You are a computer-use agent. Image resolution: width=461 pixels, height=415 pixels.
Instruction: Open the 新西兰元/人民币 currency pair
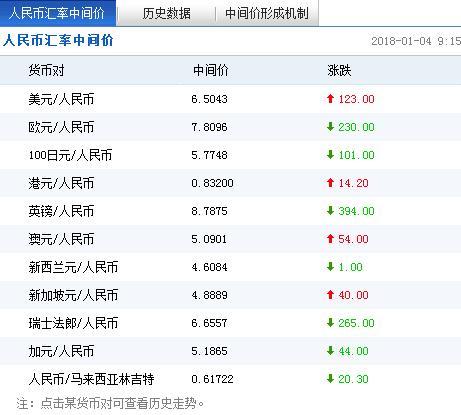point(73,267)
